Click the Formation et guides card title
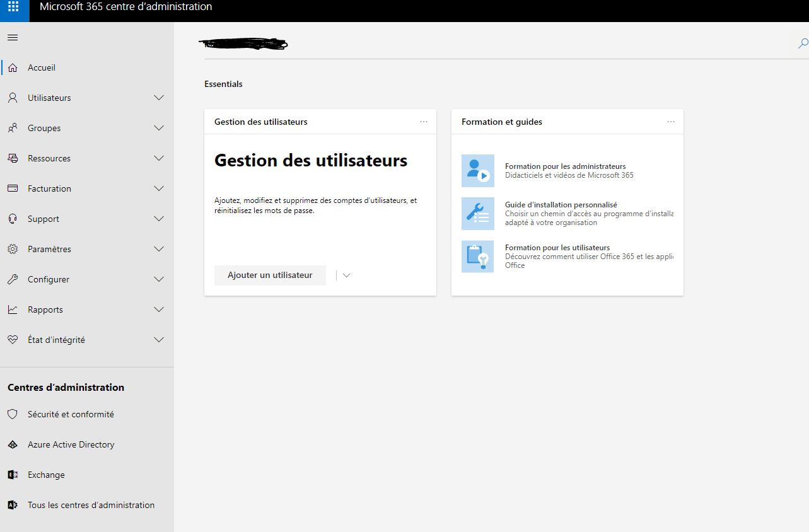Image resolution: width=809 pixels, height=532 pixels. [x=502, y=122]
